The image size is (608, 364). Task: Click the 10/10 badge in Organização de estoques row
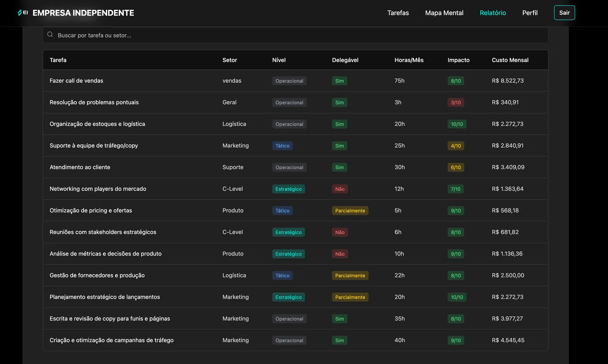click(x=457, y=124)
